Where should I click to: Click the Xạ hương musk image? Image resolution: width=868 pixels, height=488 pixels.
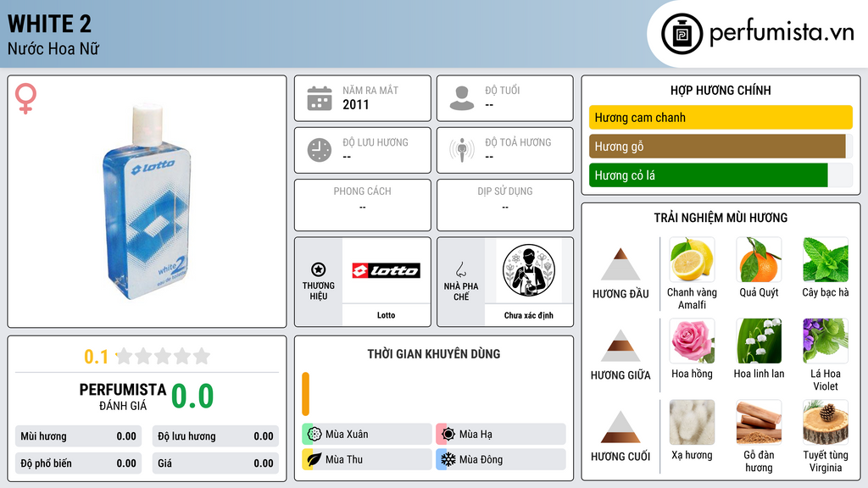click(x=692, y=423)
